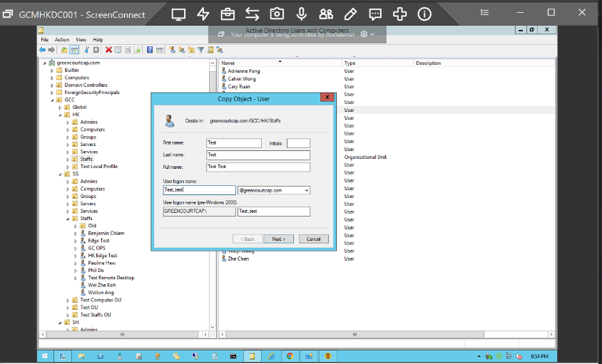This screenshot has height=364, width=602.
Task: Select Adrienne Pang in the user list
Action: (244, 71)
